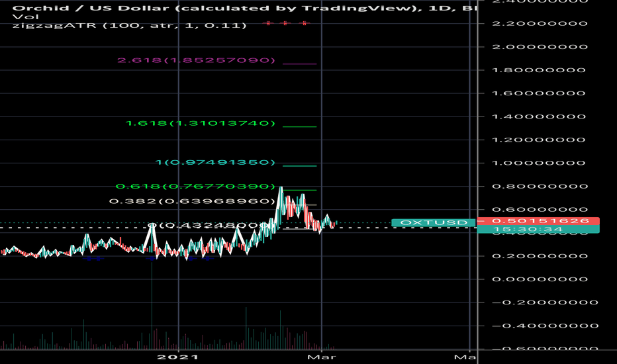
Task: Click the 0.618(0.76770390) Fibonacci level label
Action: [195, 187]
